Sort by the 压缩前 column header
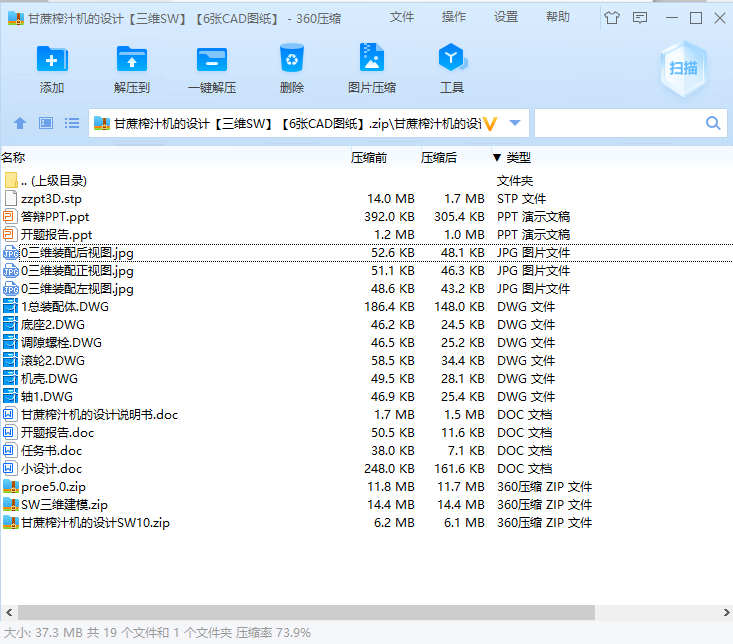Viewport: 733px width, 644px height. [x=368, y=157]
